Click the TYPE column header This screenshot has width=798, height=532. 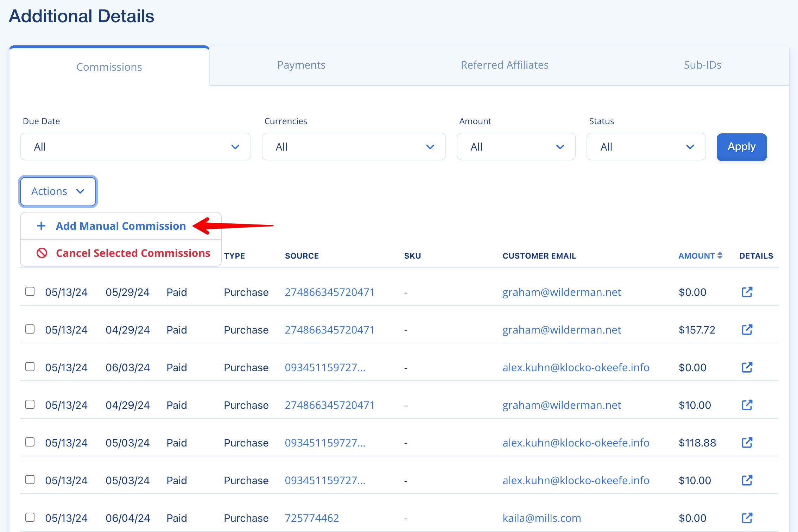point(234,256)
